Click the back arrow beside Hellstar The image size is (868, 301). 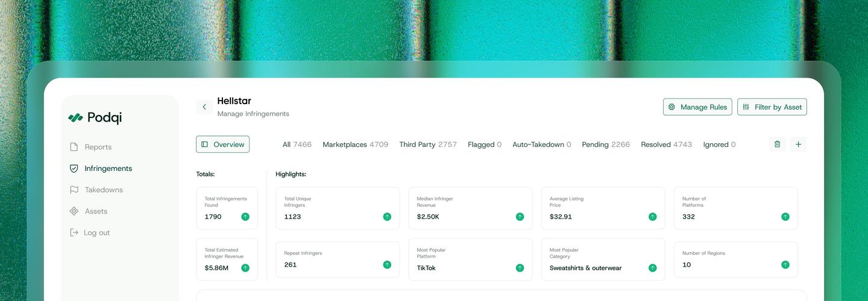tap(204, 107)
